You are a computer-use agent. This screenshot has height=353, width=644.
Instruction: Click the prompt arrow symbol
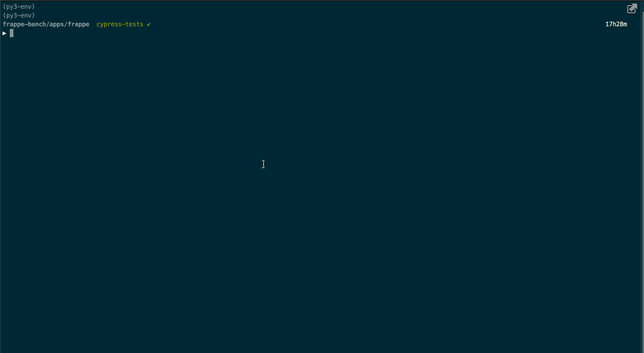click(5, 33)
